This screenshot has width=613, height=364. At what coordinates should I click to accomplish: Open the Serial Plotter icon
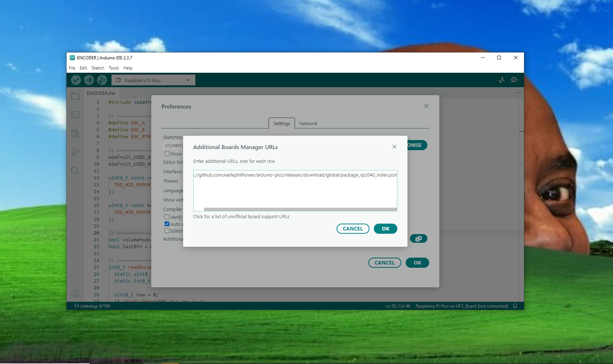click(502, 80)
